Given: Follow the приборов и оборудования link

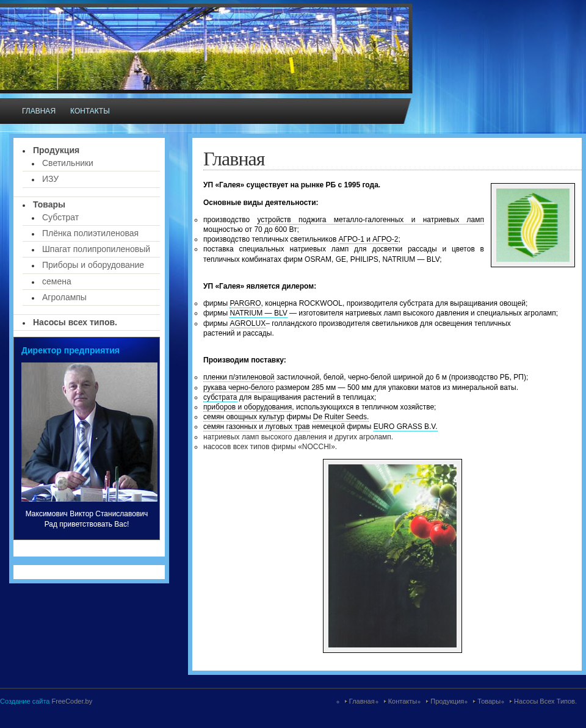Looking at the screenshot, I should point(247,406).
